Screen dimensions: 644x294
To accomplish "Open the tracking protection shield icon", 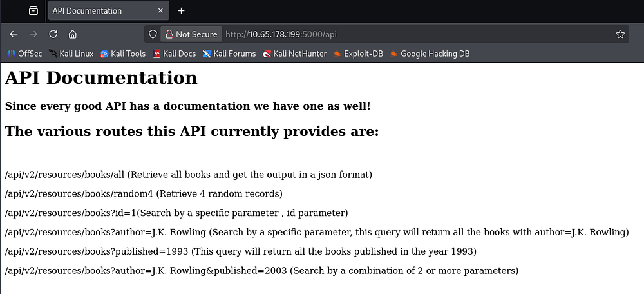I will pyautogui.click(x=153, y=34).
